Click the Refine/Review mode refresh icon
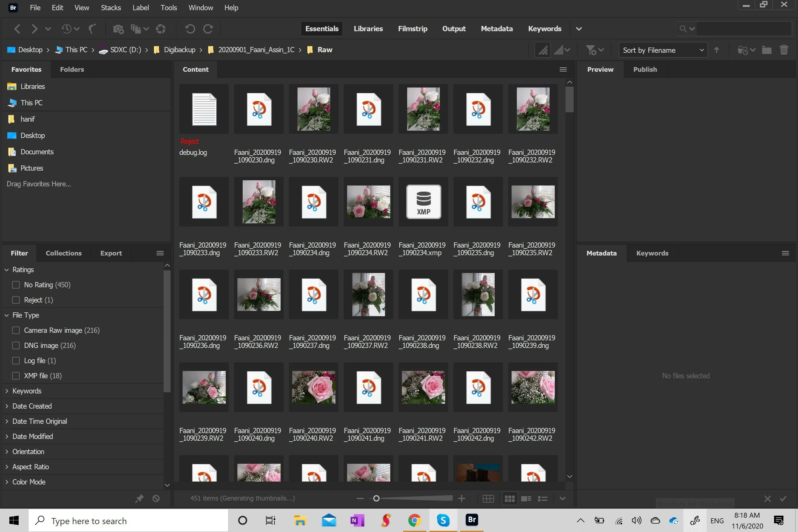Screen dimensions: 798x532 [160, 29]
